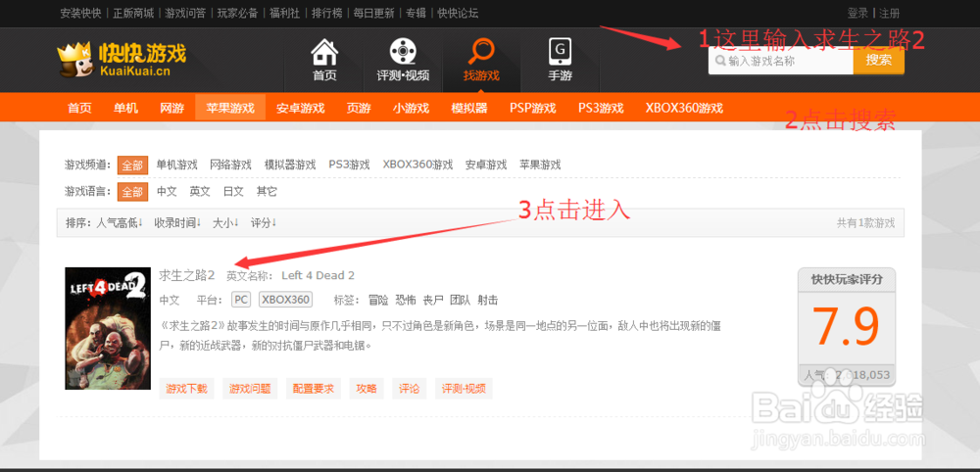Screen dimensions: 980x472
Task: Open 游戏问答 link
Action: pos(185,13)
